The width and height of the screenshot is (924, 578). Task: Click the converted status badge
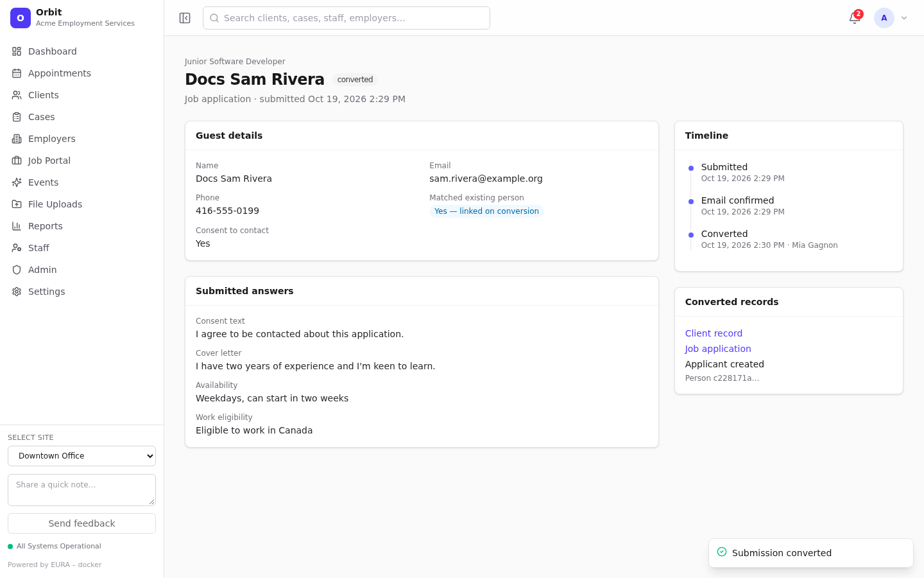355,80
